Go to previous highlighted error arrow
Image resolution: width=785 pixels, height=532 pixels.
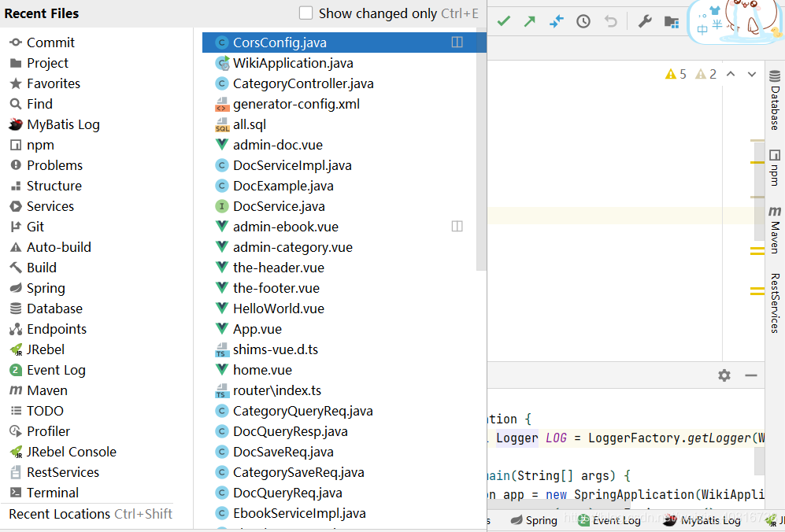[731, 74]
